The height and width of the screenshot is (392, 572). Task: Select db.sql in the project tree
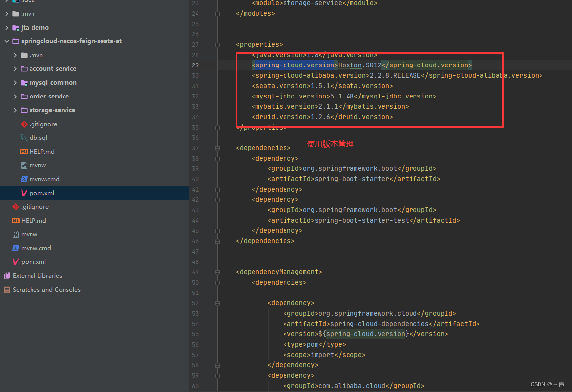[38, 137]
